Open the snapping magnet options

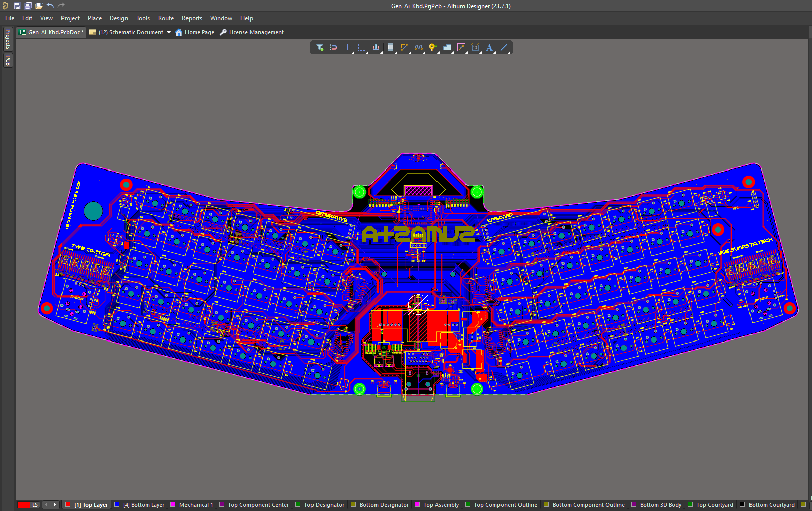click(333, 47)
